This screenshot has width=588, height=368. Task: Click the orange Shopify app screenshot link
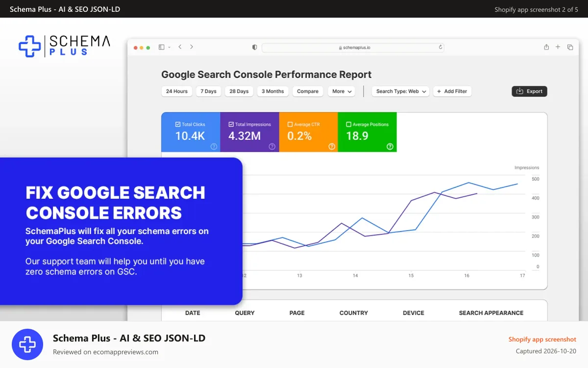coord(542,340)
